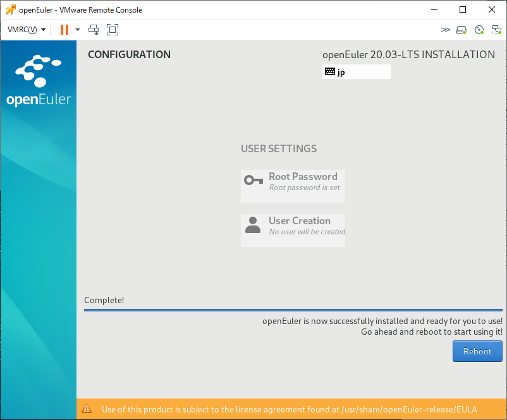Image resolution: width=507 pixels, height=420 pixels.
Task: Open the CD/DVD drive device icon
Action: pyautogui.click(x=479, y=30)
